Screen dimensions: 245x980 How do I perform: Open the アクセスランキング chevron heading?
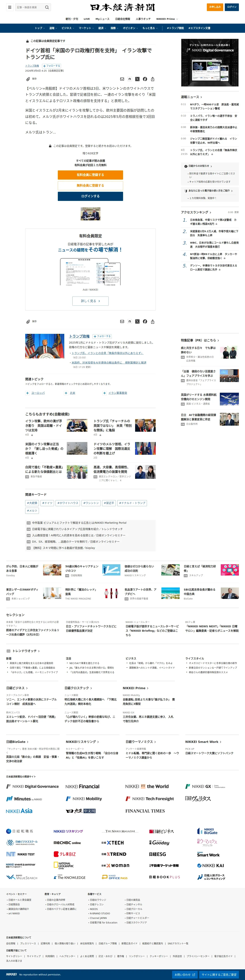click(x=196, y=212)
